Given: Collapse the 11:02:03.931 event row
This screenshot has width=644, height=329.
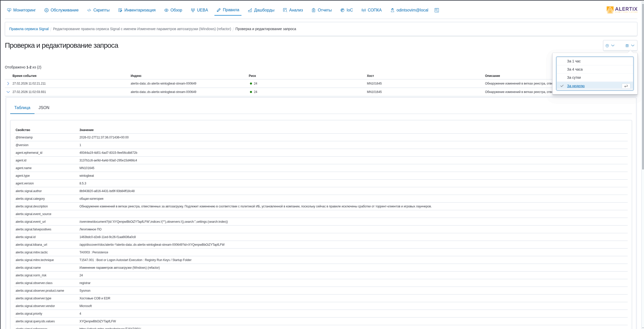Looking at the screenshot, I should point(8,92).
